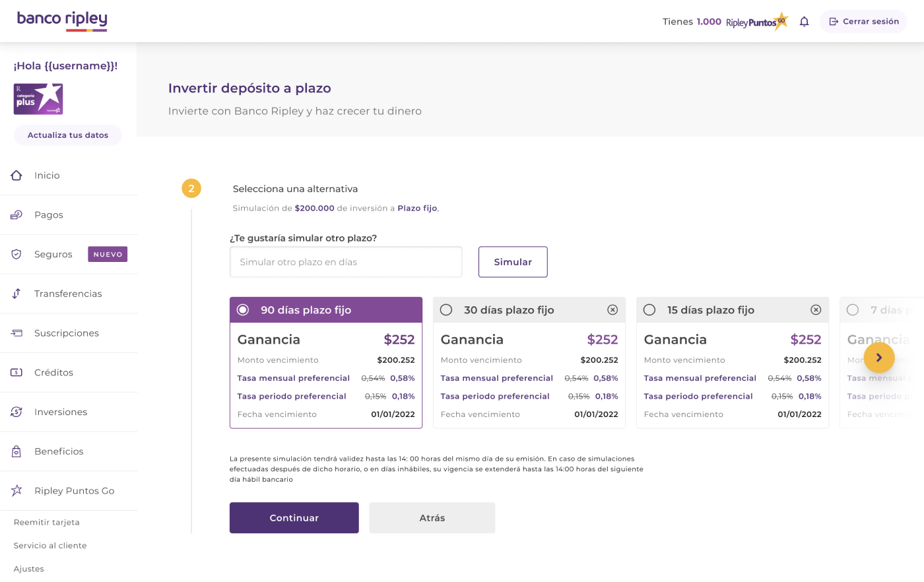This screenshot has height=582, width=924.
Task: Click the notification bell icon
Action: [x=804, y=22]
